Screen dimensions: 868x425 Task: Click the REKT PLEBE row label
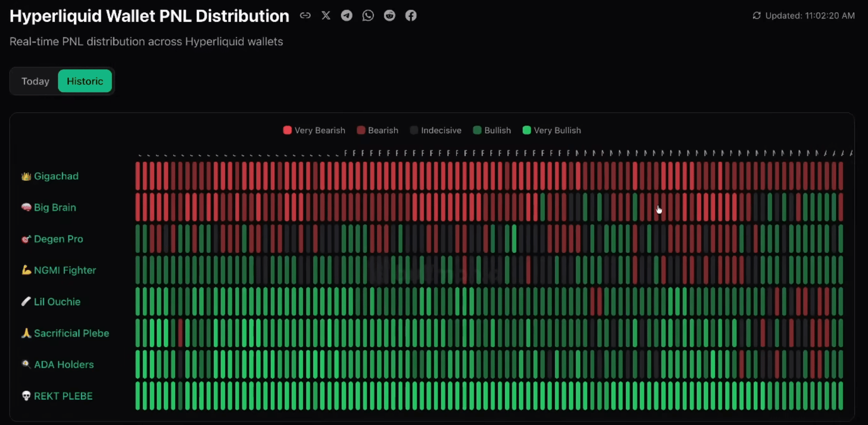pyautogui.click(x=63, y=396)
